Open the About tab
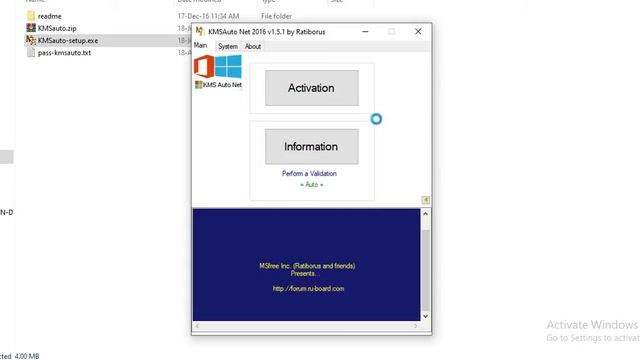The image size is (640, 360). click(253, 47)
